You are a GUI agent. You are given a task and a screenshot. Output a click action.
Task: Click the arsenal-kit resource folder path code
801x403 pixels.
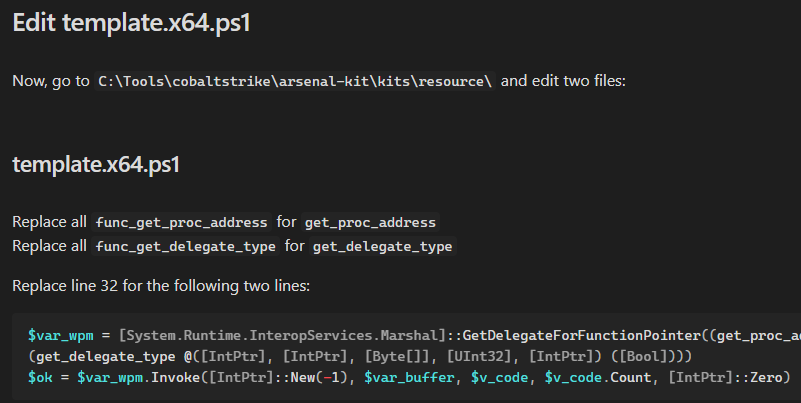(x=295, y=81)
